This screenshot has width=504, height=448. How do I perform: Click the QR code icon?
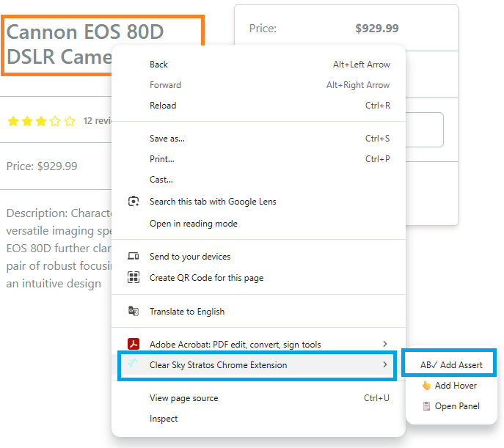click(134, 278)
